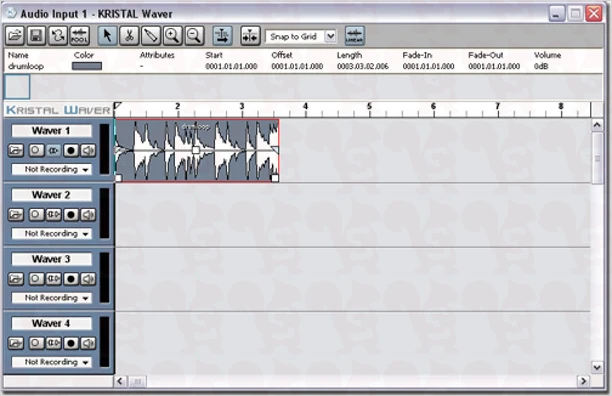Toggle the loop button on Waver 2
The image size is (612, 396).
pos(36,215)
